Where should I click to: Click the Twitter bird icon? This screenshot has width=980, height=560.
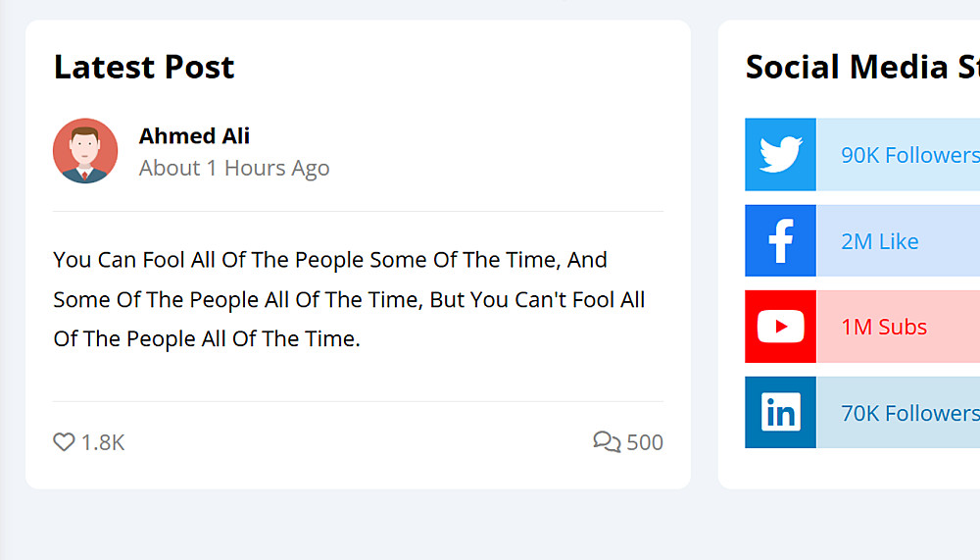click(780, 155)
